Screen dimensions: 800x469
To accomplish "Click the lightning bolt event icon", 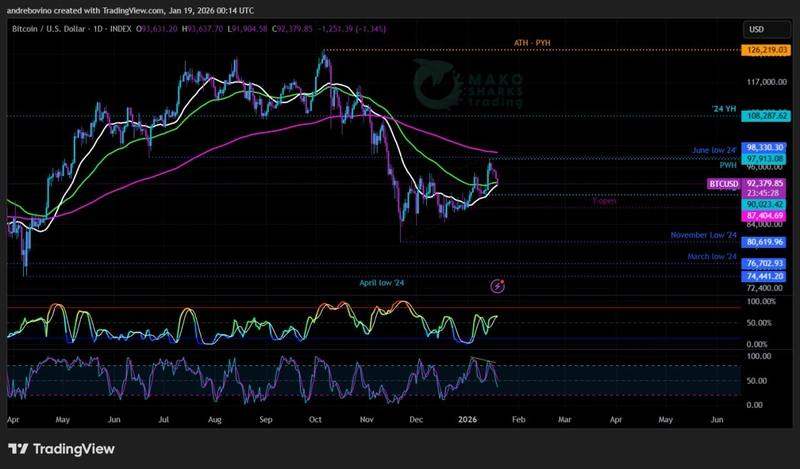I will pos(498,286).
